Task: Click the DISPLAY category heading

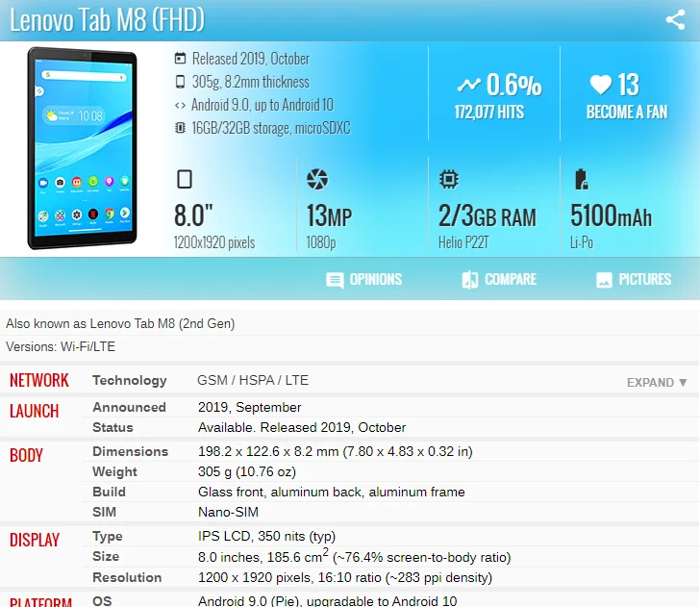Action: click(x=35, y=540)
